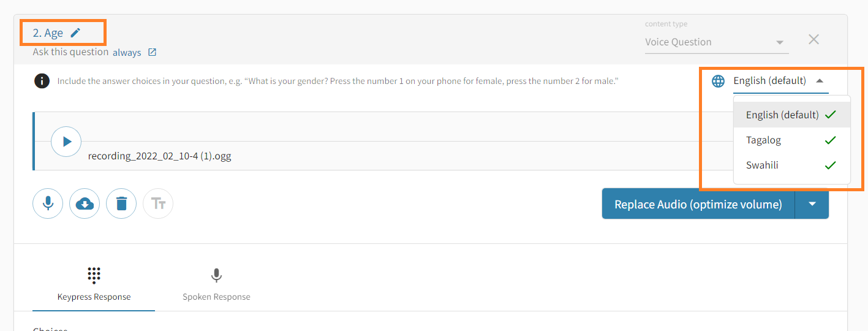The image size is (868, 331).
Task: Close the question card with X
Action: (813, 40)
